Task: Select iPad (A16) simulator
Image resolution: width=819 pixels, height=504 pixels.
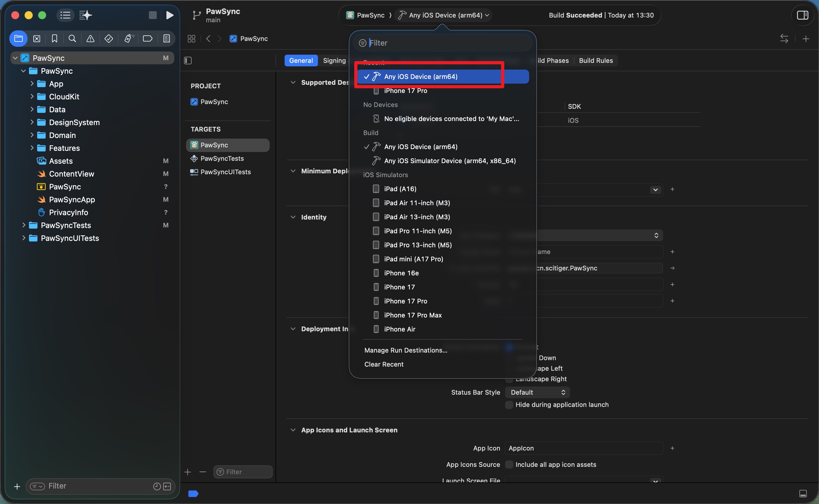Action: pyautogui.click(x=443, y=189)
